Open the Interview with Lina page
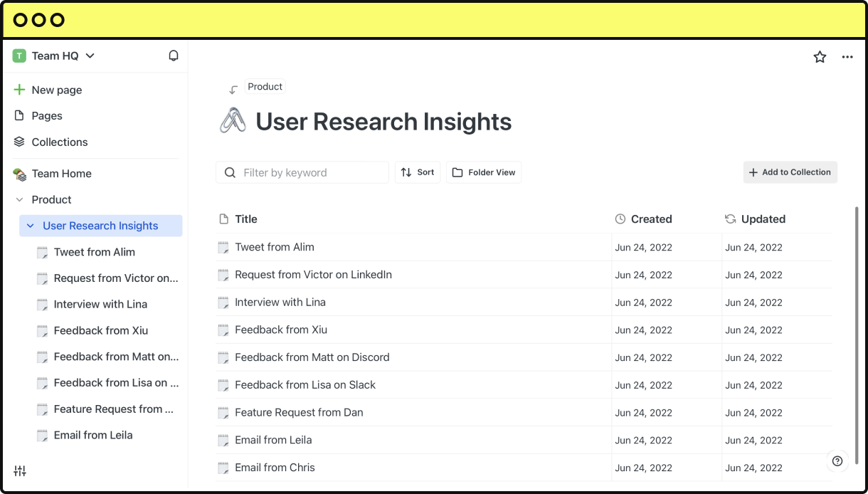 point(280,302)
